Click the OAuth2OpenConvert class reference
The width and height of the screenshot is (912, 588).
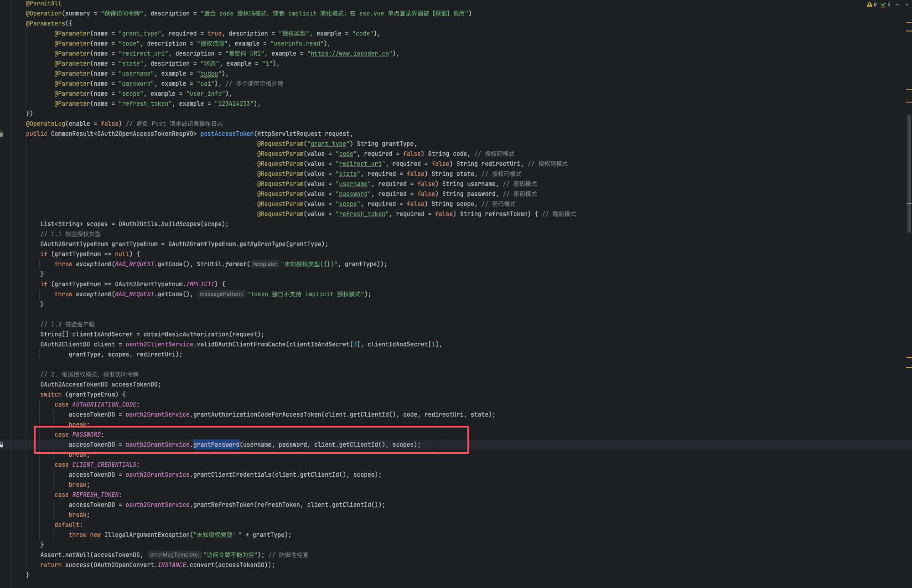click(x=124, y=565)
